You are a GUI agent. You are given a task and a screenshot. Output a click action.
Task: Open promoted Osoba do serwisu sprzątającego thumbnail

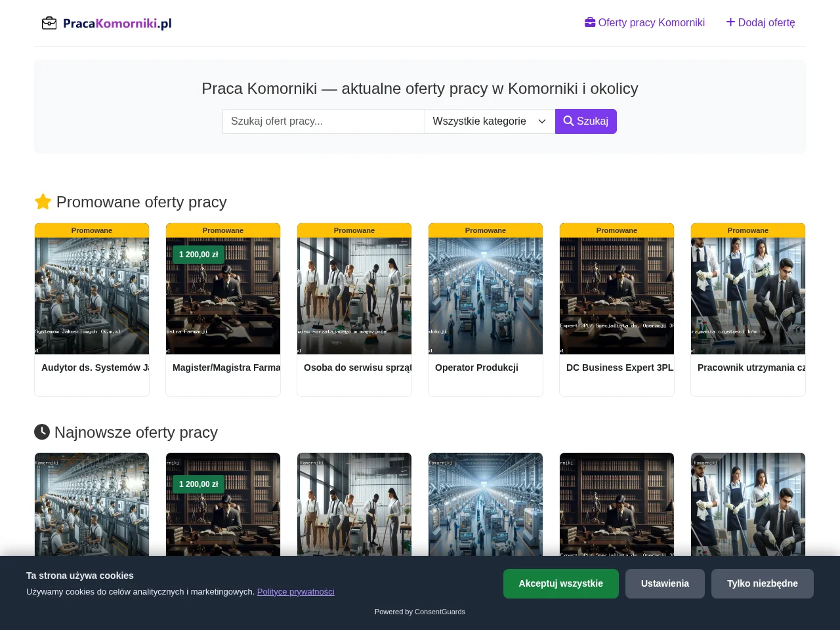point(354,296)
